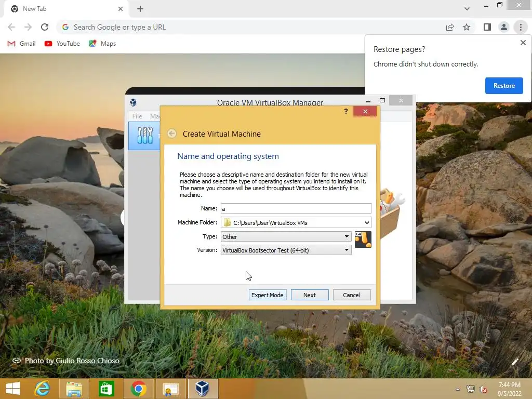Open a new tab with plus button
This screenshot has height=399, width=532.
click(140, 9)
